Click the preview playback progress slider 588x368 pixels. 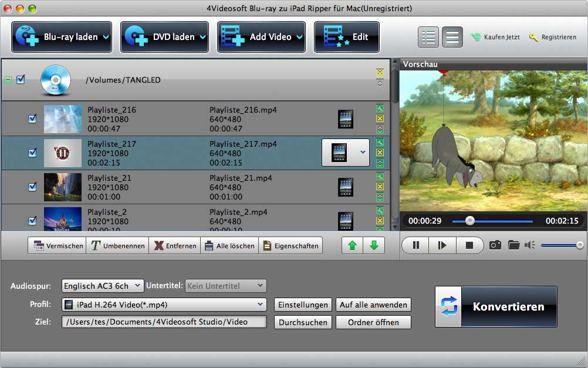point(492,221)
